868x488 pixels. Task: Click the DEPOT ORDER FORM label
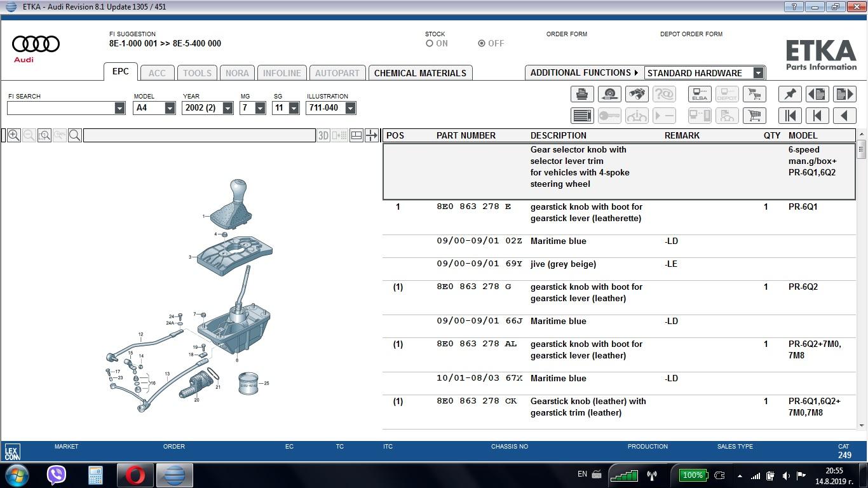tap(691, 34)
